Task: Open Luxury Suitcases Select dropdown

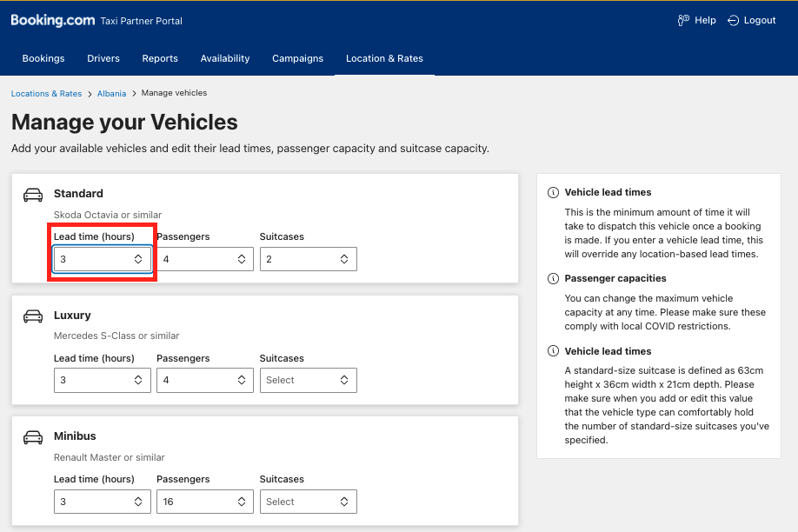Action: [309, 380]
